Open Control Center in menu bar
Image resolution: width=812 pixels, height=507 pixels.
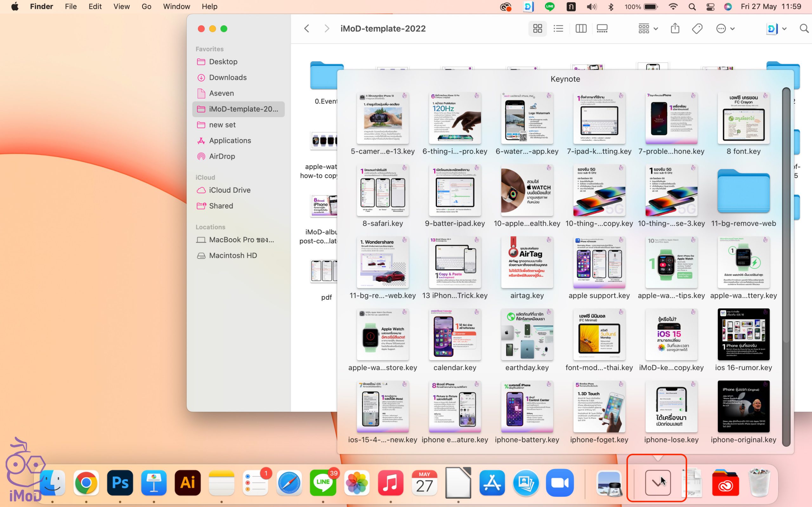pos(710,7)
